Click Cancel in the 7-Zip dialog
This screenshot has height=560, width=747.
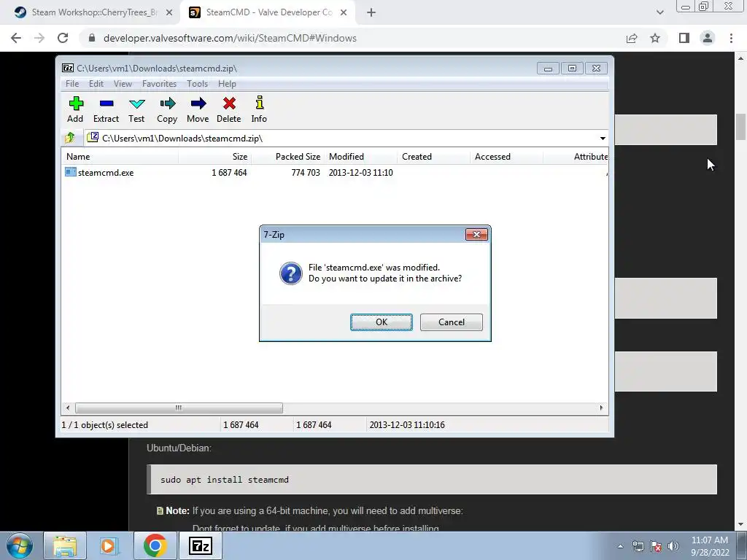(x=451, y=322)
